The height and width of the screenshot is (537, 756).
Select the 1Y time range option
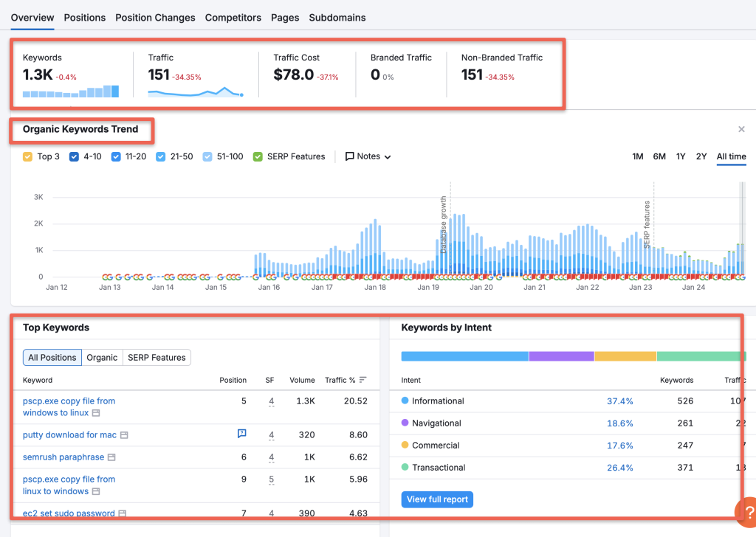(x=681, y=156)
